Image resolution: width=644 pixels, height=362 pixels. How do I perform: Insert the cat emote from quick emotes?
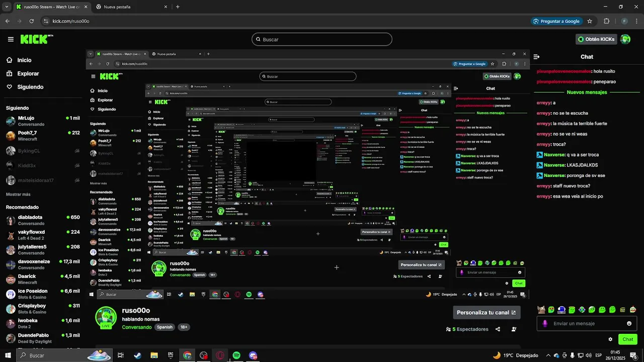pyautogui.click(x=541, y=310)
